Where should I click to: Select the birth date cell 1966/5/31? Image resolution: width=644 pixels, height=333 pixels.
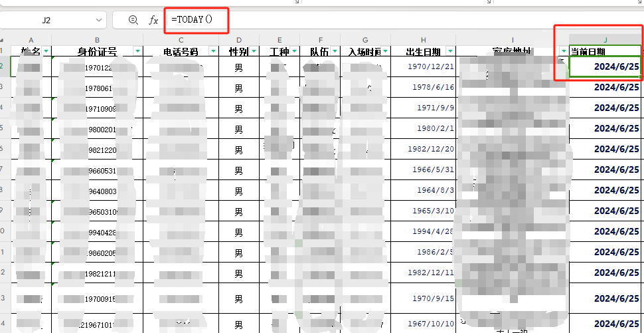(x=424, y=169)
